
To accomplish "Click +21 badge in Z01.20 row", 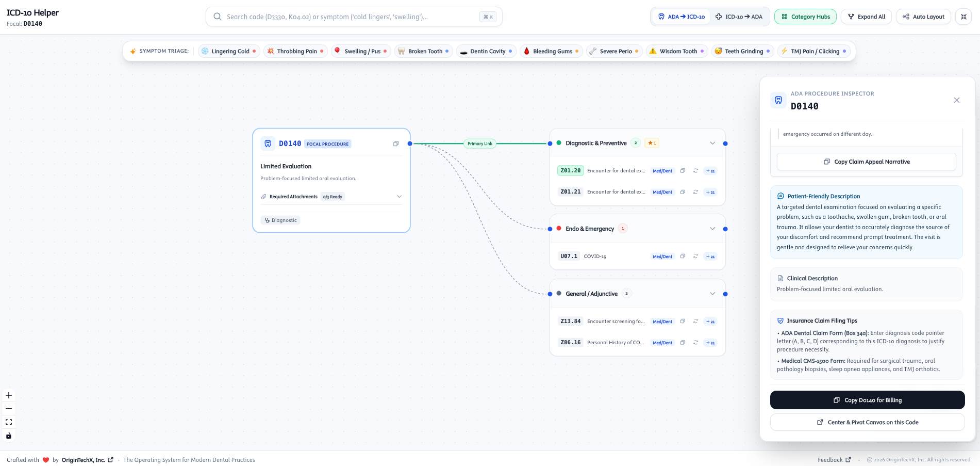I will point(710,171).
